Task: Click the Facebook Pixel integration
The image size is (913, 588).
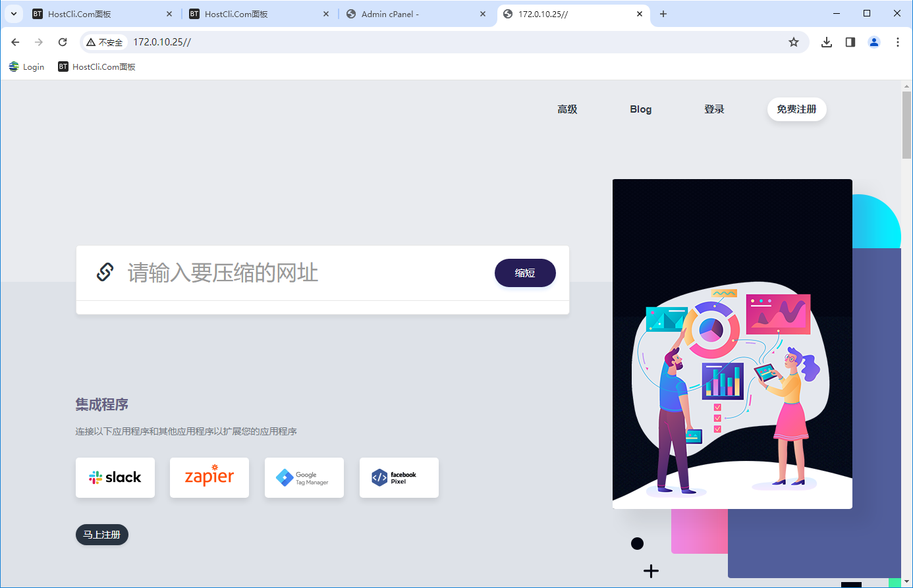Action: click(399, 477)
